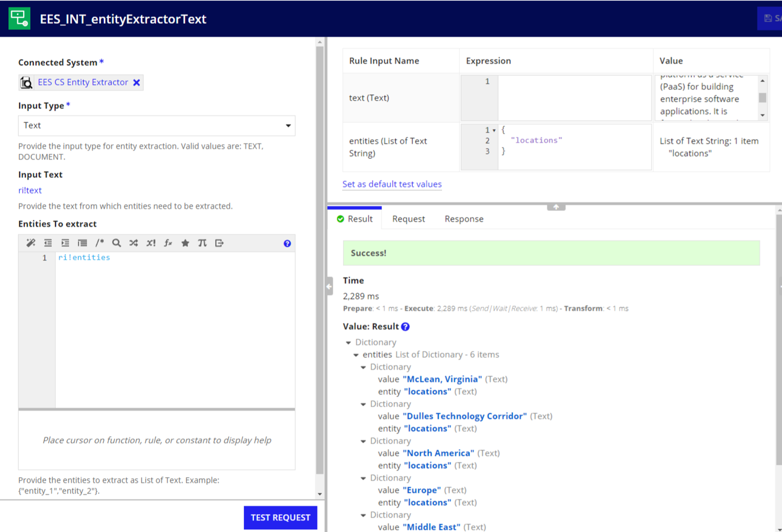Screen dimensions: 782x532
Task: Click the connected system picker icon
Action: coord(26,82)
